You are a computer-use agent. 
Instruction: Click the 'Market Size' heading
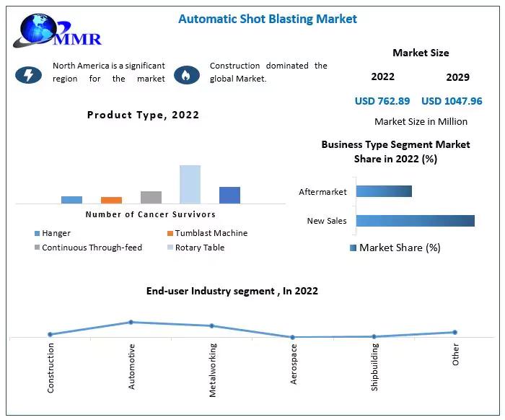coord(421,53)
